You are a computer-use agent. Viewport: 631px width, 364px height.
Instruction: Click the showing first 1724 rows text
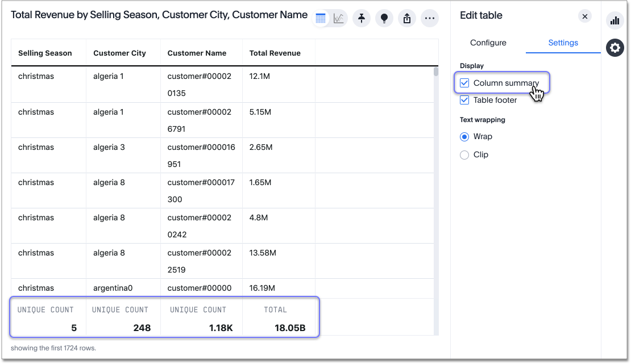52,348
